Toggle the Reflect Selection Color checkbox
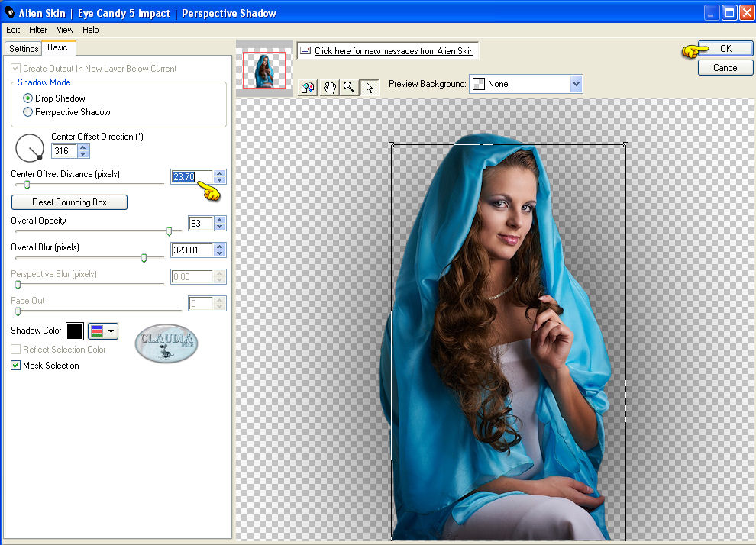 point(16,350)
